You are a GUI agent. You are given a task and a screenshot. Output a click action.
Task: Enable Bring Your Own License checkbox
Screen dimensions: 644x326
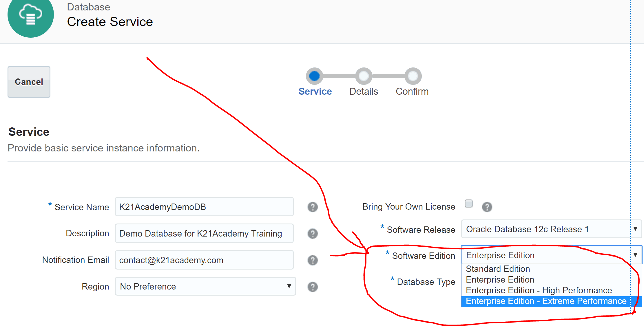468,204
